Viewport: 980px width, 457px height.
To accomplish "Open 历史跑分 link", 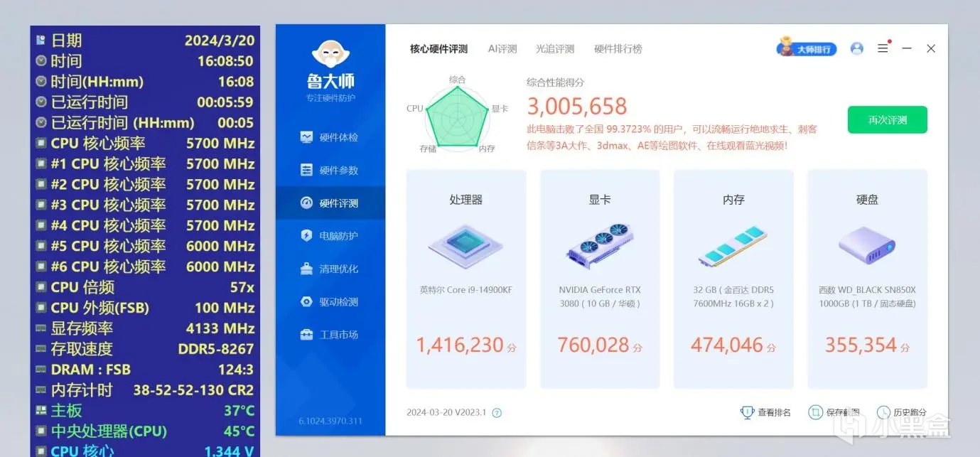I will 910,412.
